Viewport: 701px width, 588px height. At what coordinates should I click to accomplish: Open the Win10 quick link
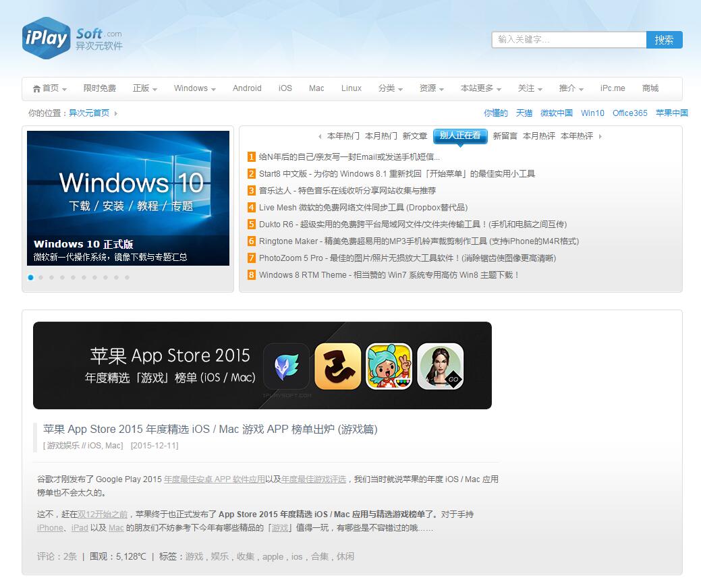coord(592,113)
